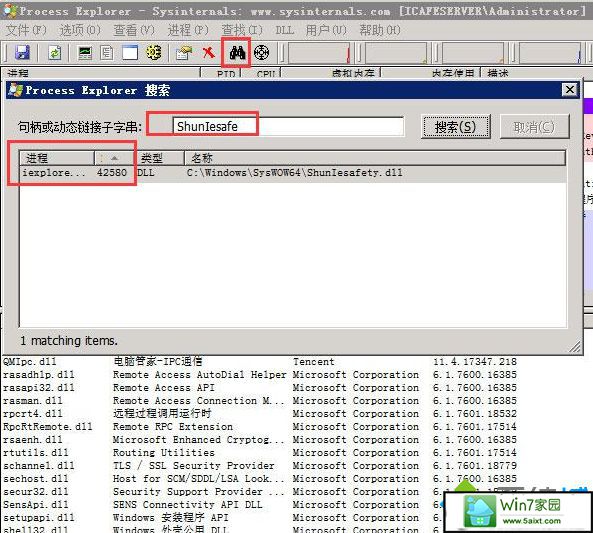Click the CPU usage mini graph
Image resolution: width=593 pixels, height=533 pixels.
(319, 53)
